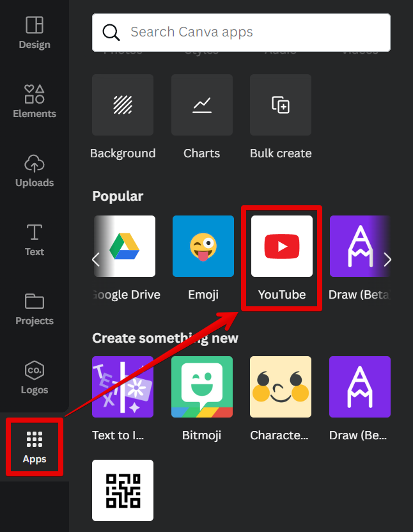Open the Text to Image app

click(123, 387)
